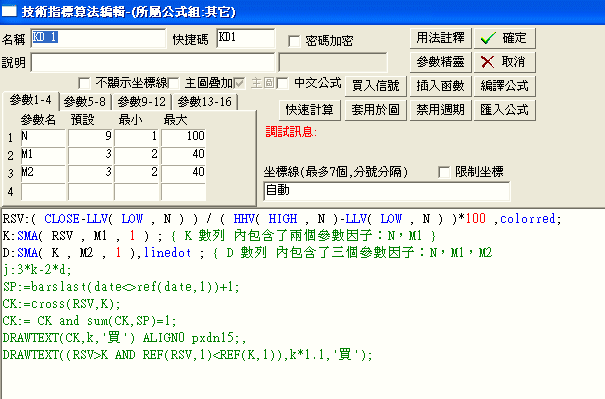Click the 用法註釋 button

pos(440,38)
